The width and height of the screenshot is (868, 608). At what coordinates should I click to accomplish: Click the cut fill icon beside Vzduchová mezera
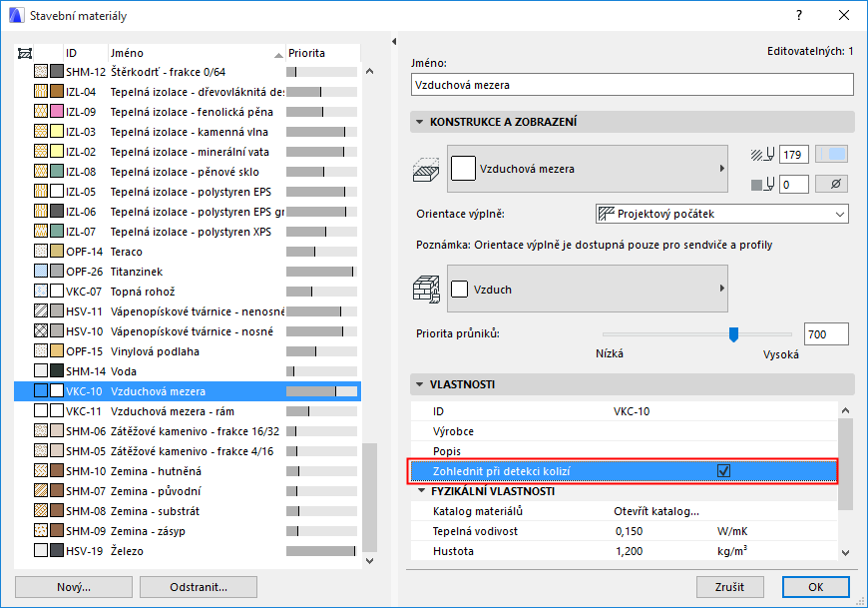426,170
